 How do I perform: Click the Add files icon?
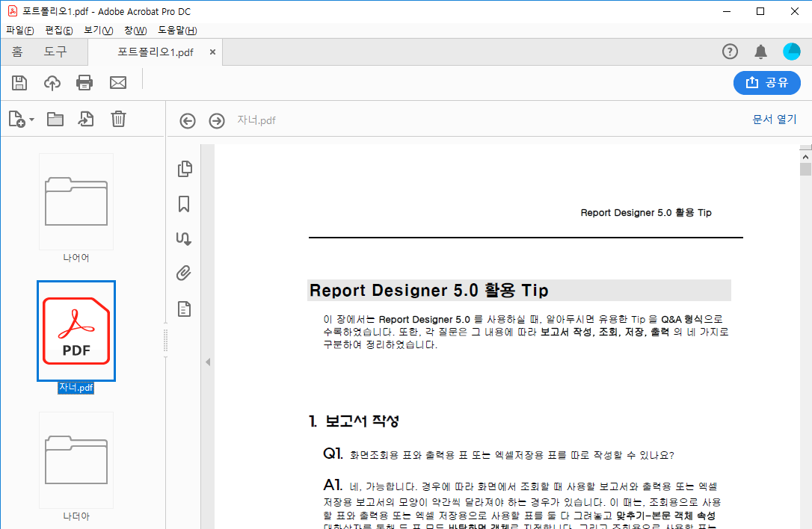pos(16,119)
